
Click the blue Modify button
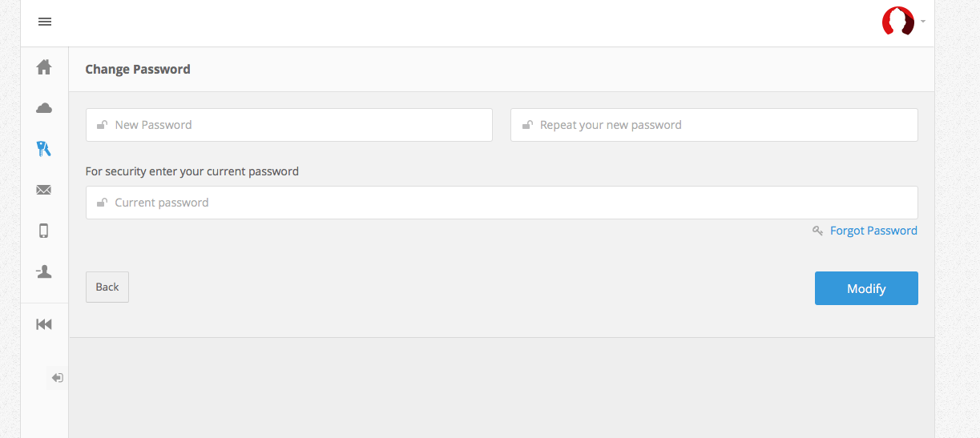[x=866, y=288]
